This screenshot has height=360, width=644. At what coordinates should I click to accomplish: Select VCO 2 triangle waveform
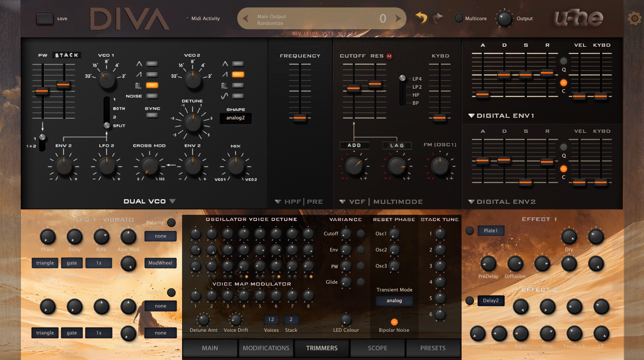(238, 64)
